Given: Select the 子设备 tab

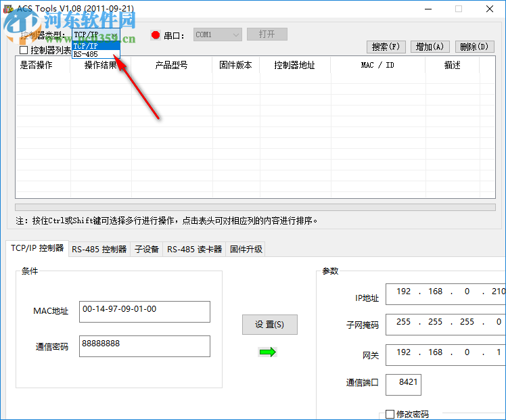Looking at the screenshot, I should pos(147,250).
